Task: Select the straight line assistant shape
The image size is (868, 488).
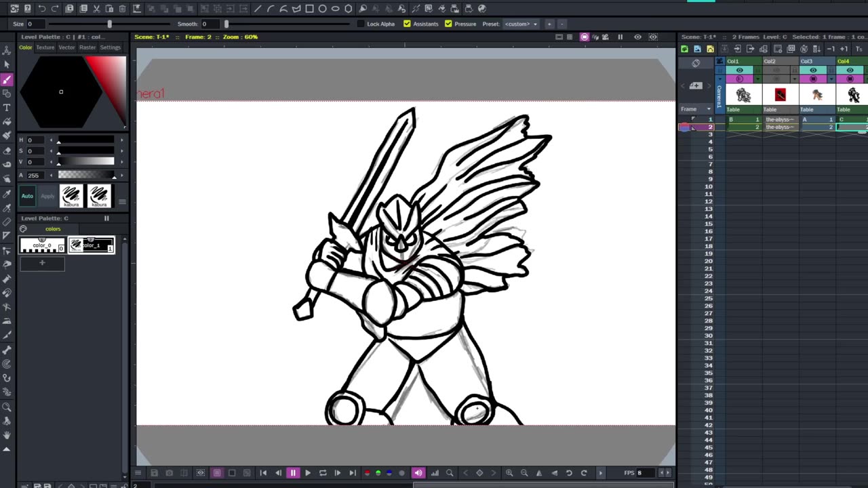Action: pos(258,9)
